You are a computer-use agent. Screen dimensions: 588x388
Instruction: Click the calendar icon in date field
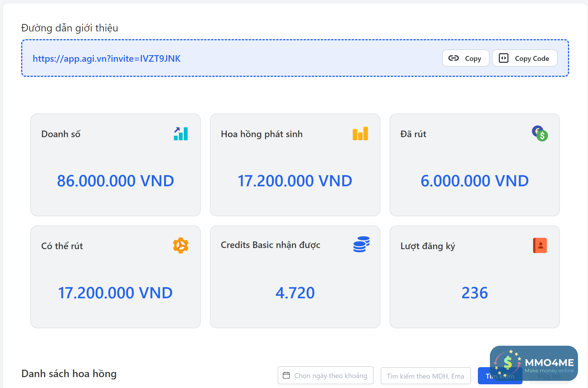pos(286,375)
